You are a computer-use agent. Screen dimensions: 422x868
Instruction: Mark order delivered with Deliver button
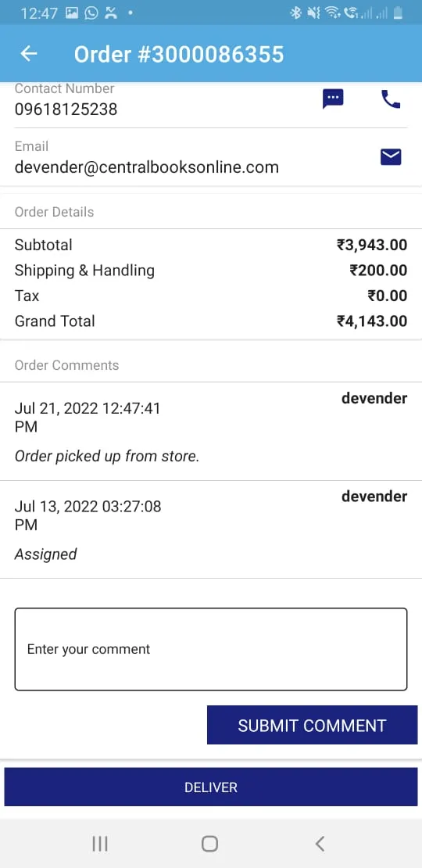click(211, 787)
